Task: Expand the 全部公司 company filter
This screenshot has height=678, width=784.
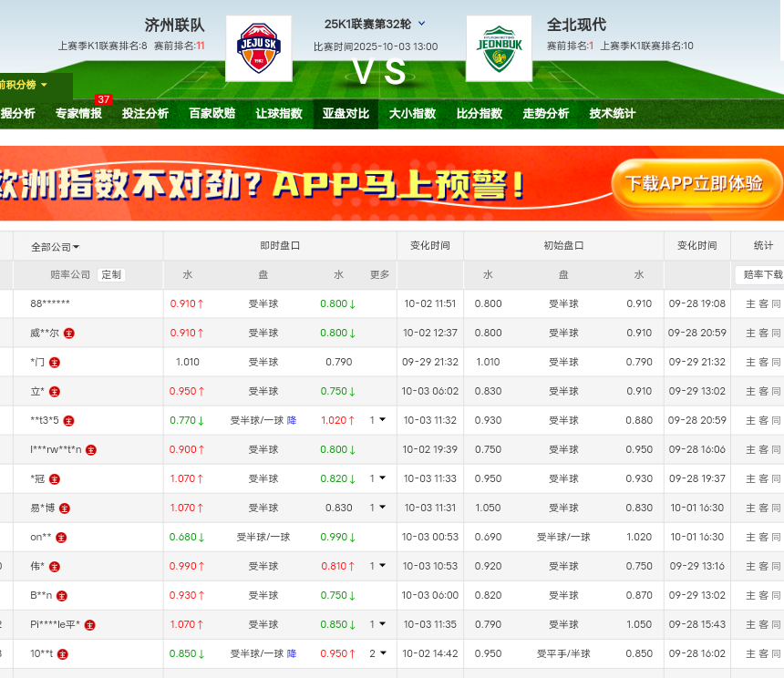Action: (x=56, y=247)
